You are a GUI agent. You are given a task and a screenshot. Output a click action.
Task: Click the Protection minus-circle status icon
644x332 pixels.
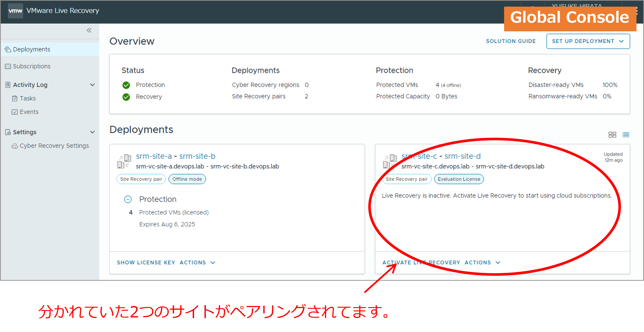pos(128,199)
